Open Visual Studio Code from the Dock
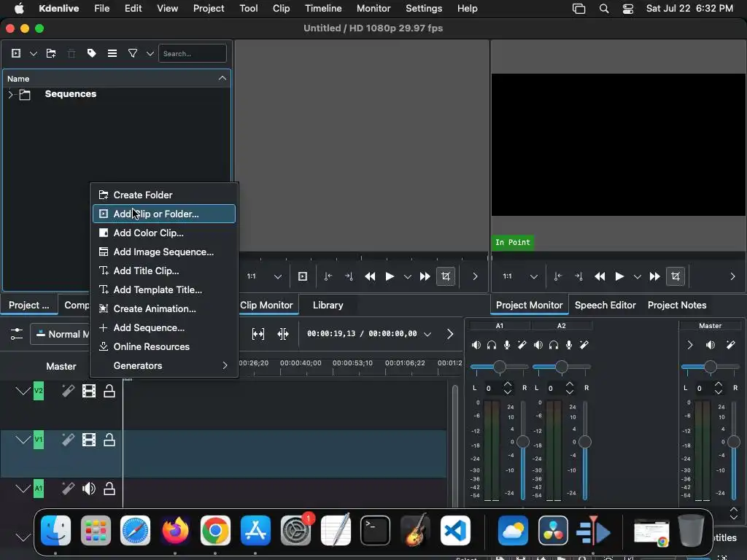The width and height of the screenshot is (747, 560). tap(455, 530)
